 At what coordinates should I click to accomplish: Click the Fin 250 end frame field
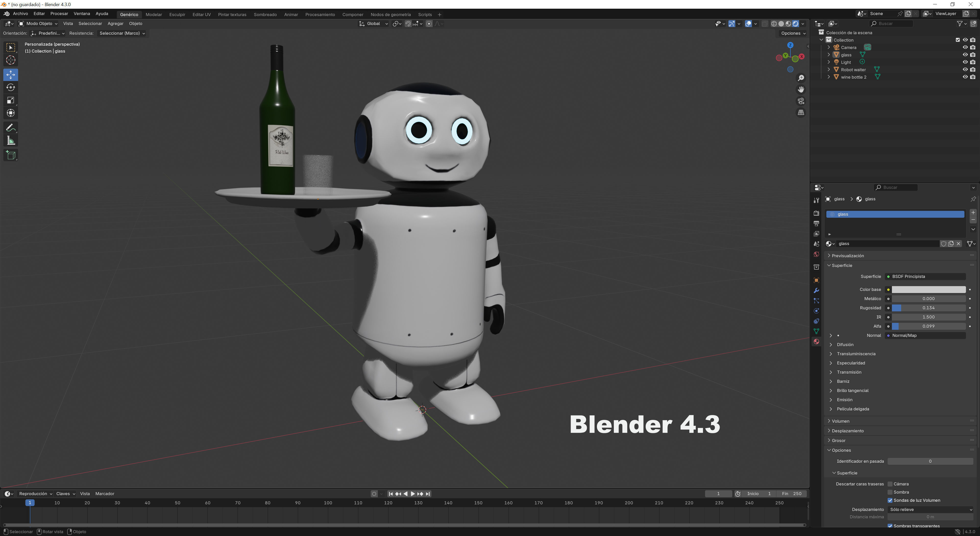791,494
